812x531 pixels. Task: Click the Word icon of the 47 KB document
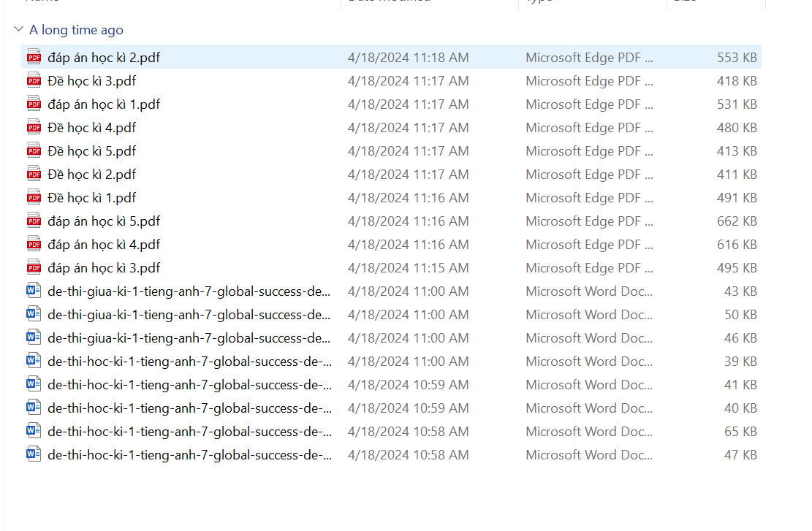[x=34, y=454]
